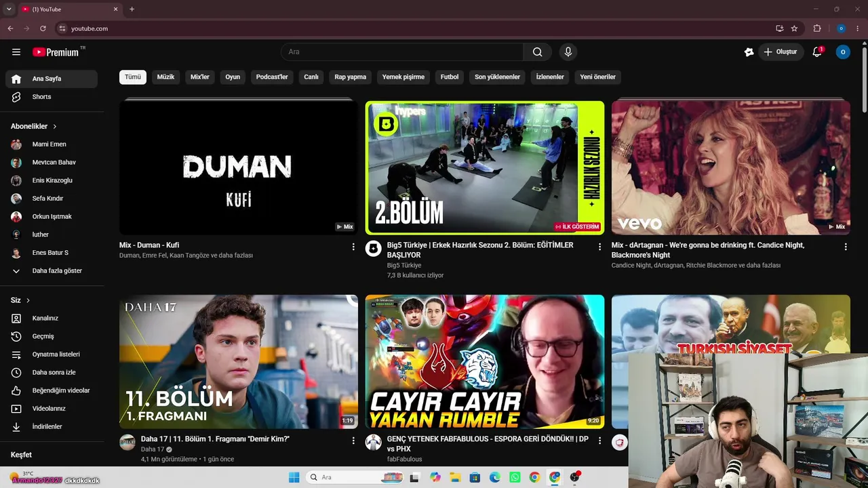View site information for youtube.com
The image size is (868, 488).
pos(62,28)
